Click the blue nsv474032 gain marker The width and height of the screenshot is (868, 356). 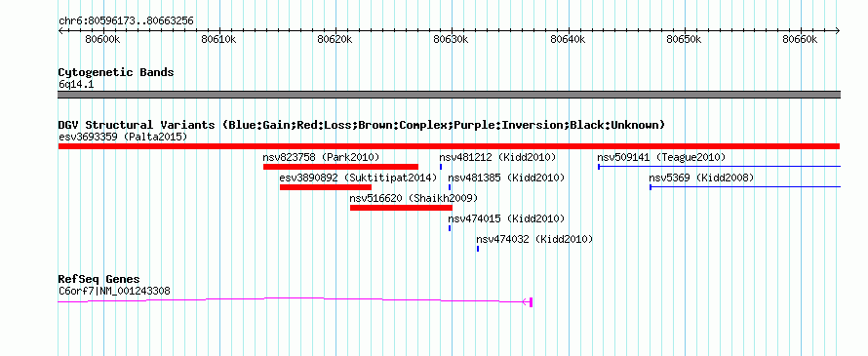tap(478, 249)
